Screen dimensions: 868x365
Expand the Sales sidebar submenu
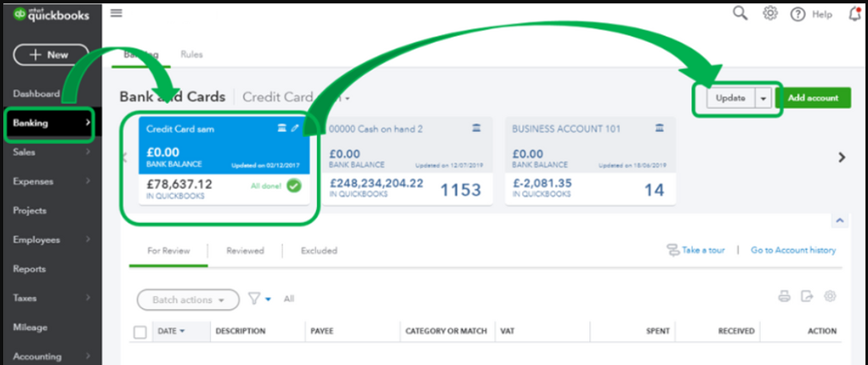[x=88, y=151]
